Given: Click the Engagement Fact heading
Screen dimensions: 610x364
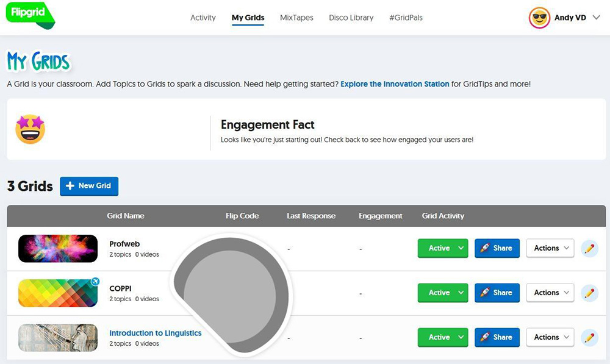Looking at the screenshot, I should [268, 124].
